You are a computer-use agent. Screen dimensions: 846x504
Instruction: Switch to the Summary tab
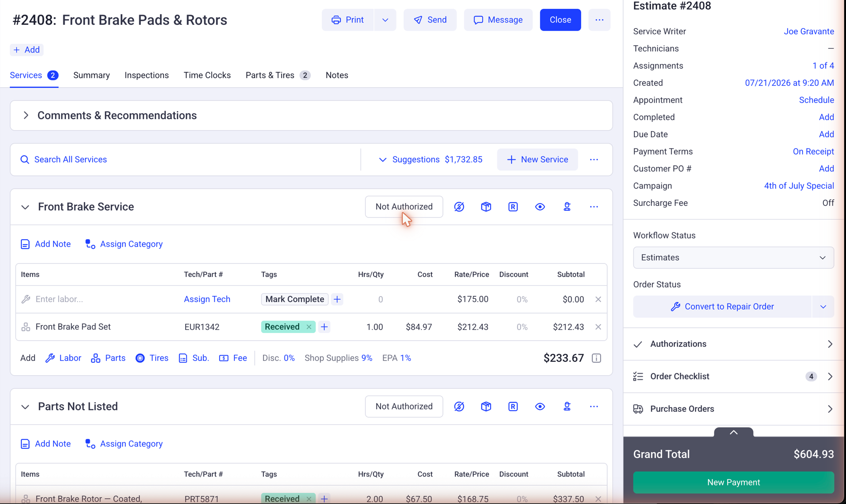92,75
